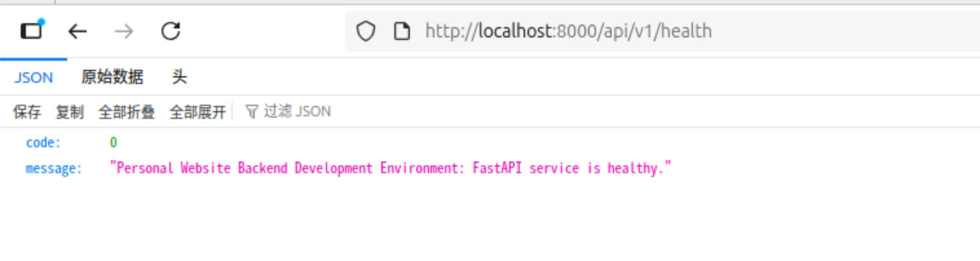This screenshot has height=261, width=980.
Task: Click the funnel icon beside 过滤 JSON
Action: tap(251, 112)
